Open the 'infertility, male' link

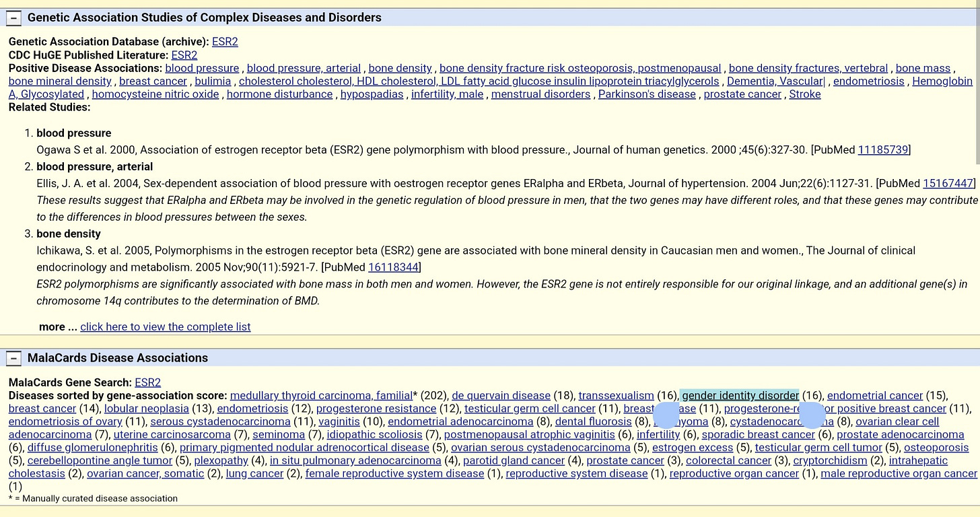pyautogui.click(x=448, y=94)
